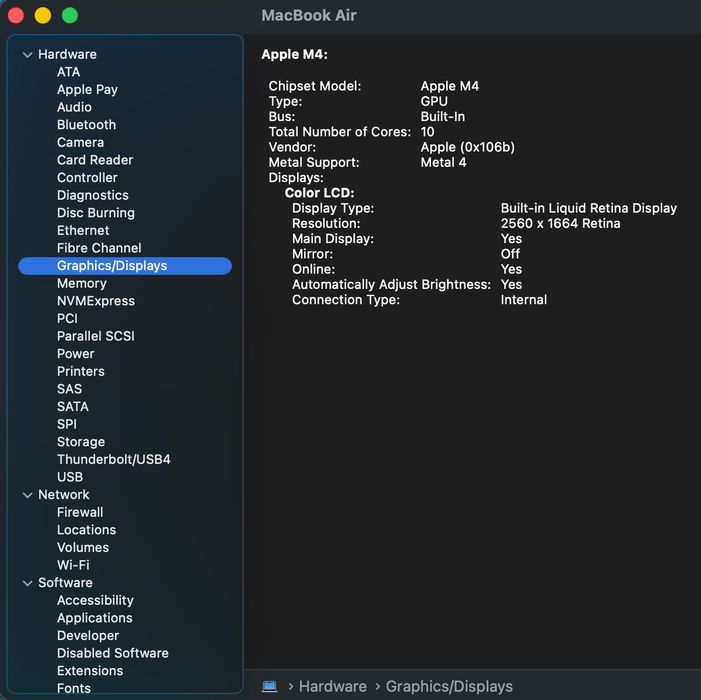Select SPI in the sidebar
Screen dimensions: 701x700
point(67,424)
